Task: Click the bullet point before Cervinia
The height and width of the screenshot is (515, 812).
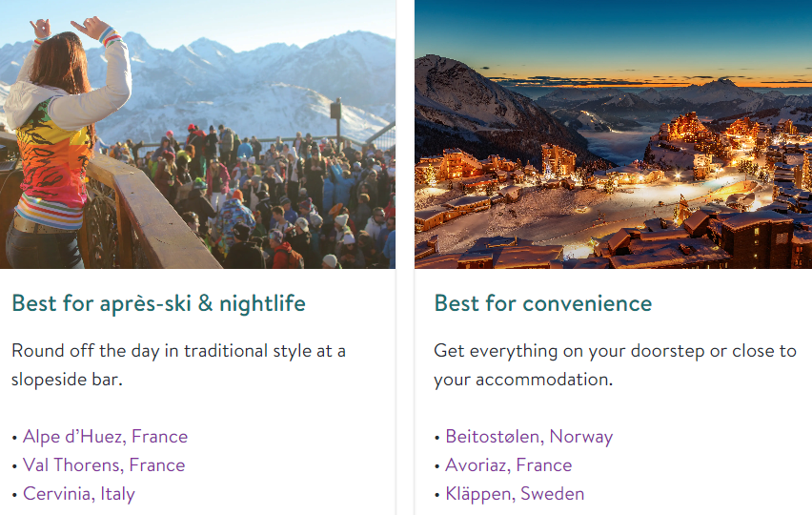Action: pyautogui.click(x=14, y=495)
